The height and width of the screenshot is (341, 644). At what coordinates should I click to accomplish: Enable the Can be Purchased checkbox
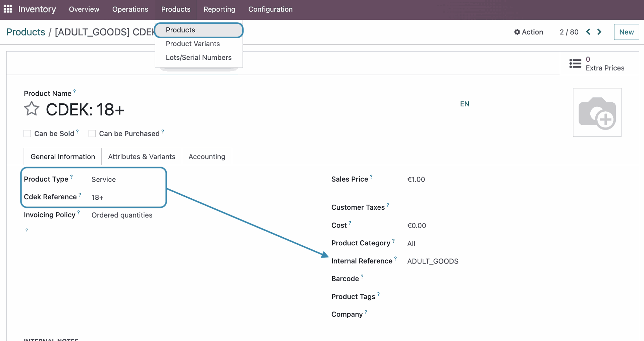coord(92,134)
